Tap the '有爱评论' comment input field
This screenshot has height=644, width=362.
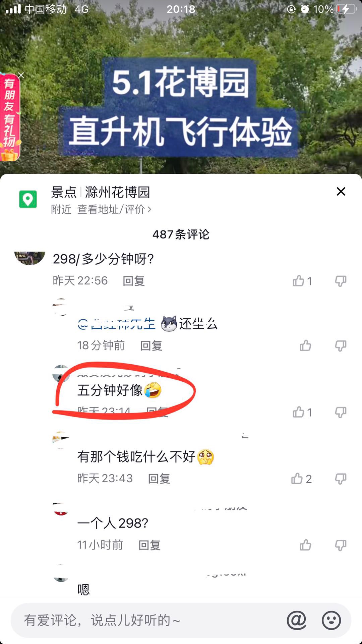[x=147, y=620]
